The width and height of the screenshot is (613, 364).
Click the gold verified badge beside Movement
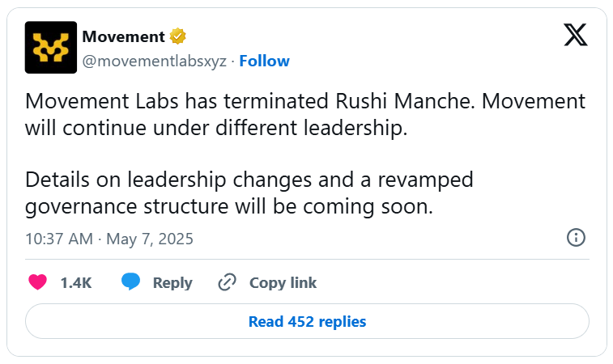click(x=179, y=37)
